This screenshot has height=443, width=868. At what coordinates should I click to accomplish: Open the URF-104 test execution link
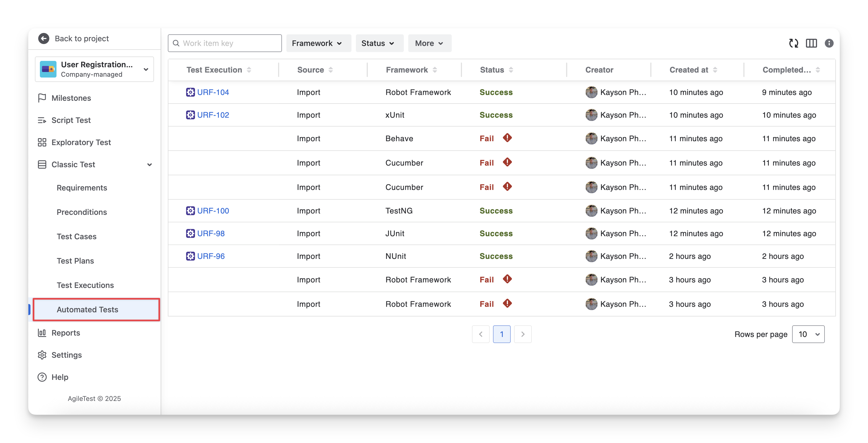pos(213,92)
